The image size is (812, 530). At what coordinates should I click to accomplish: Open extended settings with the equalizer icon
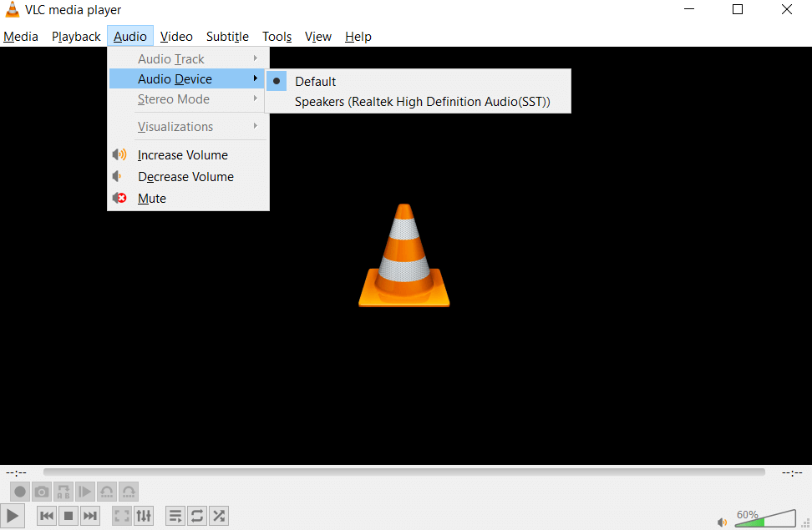143,516
